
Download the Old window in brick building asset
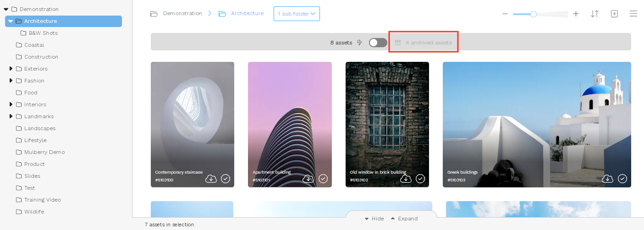click(406, 179)
